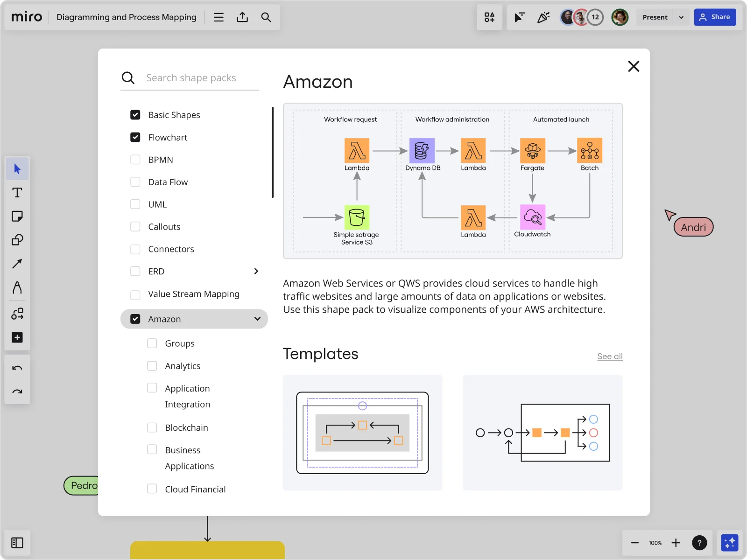Enable the BPMN shape pack
The width and height of the screenshot is (747, 560).
(135, 159)
